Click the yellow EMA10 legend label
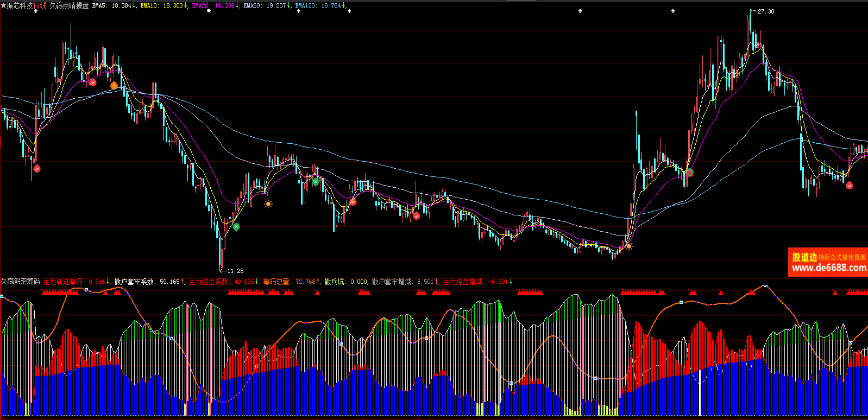Screen dimensions: 868x420 pos(162,5)
